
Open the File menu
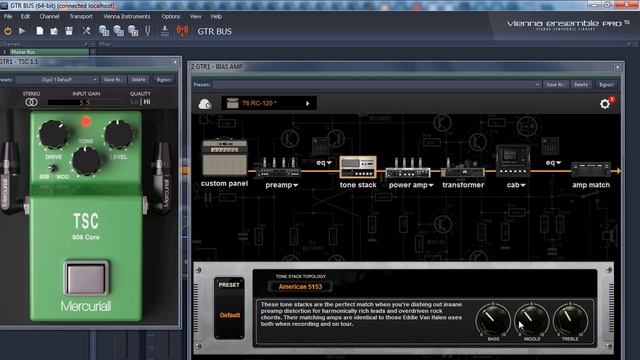pos(8,16)
